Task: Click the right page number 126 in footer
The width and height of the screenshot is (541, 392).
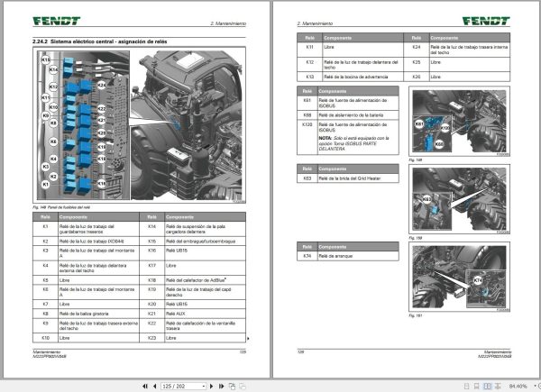Action: coord(300,352)
